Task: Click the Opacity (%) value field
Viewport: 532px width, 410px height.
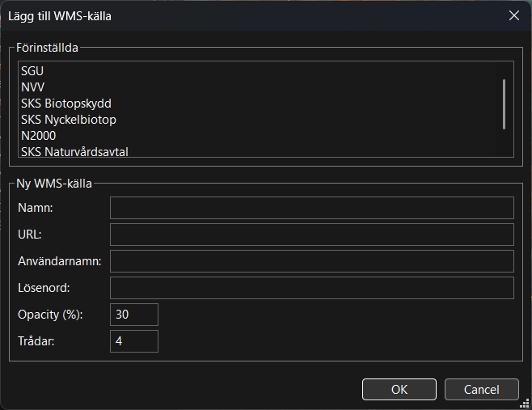Action: pos(134,315)
